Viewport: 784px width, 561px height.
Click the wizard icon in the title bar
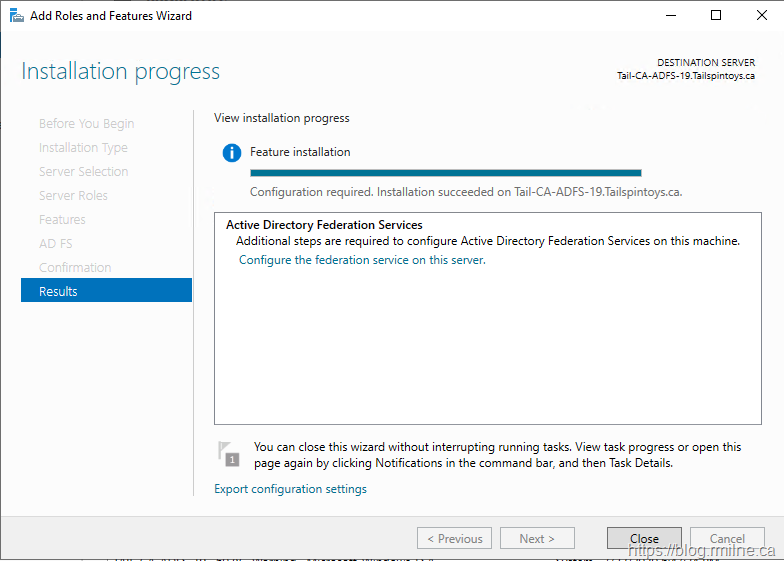pyautogui.click(x=17, y=15)
